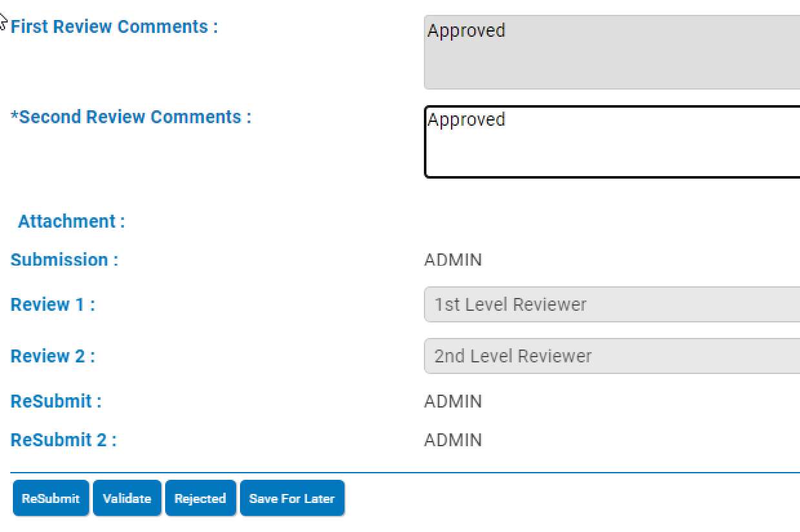
Task: Click the ADMIN value beside ReSubmit
Action: 453,401
